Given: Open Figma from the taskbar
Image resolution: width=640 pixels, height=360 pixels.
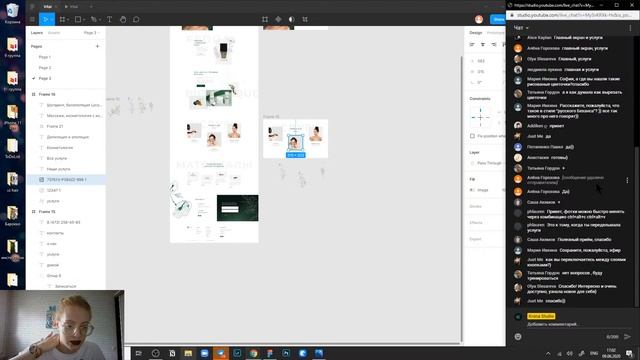Looking at the screenshot, I should point(270,353).
